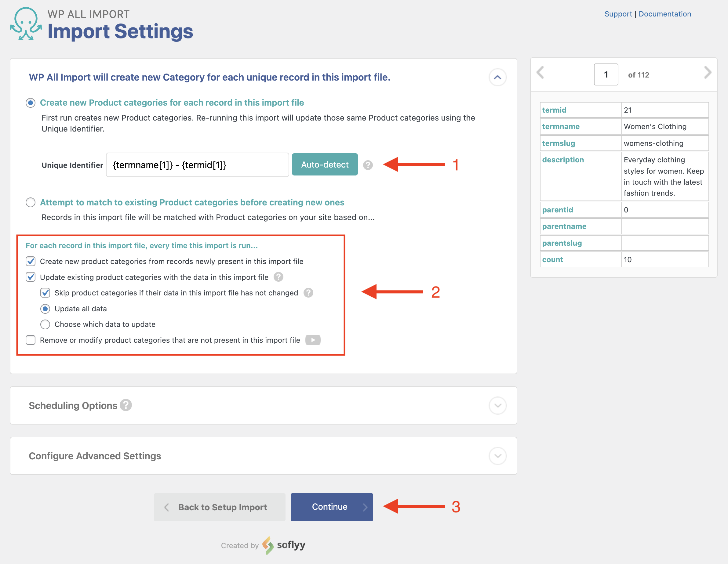Play video about removing product categories
Image resolution: width=728 pixels, height=564 pixels.
[313, 340]
